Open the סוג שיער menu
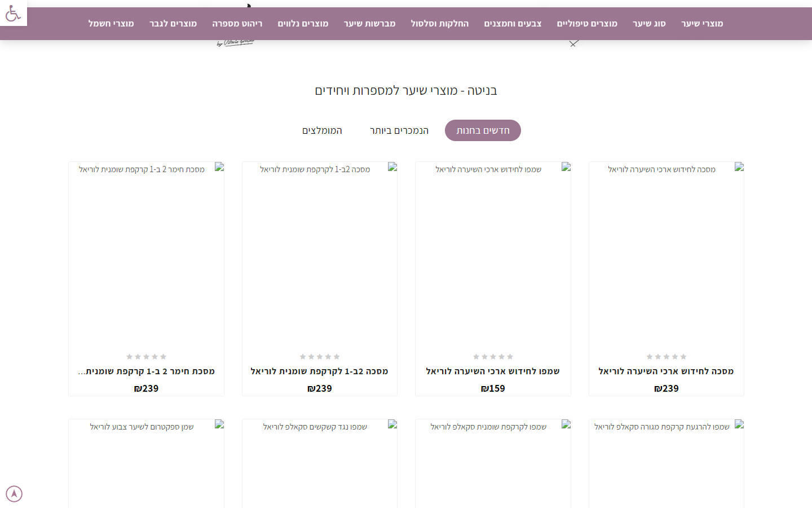The image size is (812, 508). click(649, 24)
